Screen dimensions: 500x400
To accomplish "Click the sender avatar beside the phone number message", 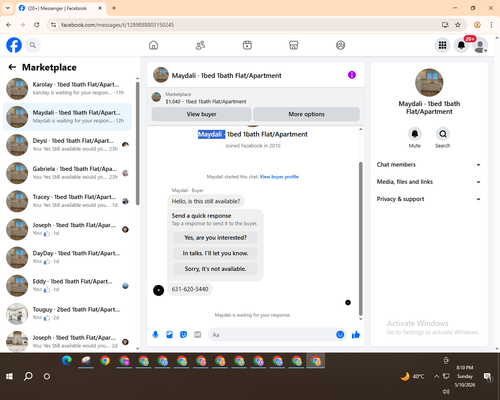I will pos(158,290).
